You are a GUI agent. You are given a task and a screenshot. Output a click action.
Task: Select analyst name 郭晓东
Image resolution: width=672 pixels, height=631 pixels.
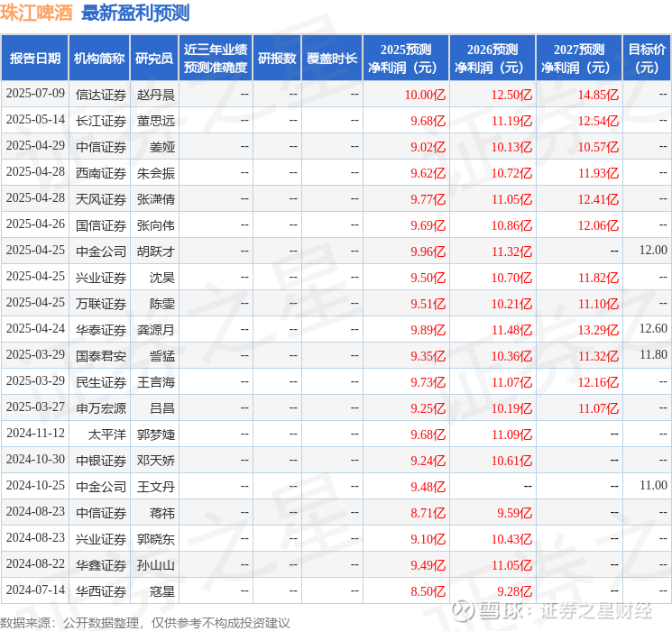click(x=156, y=539)
